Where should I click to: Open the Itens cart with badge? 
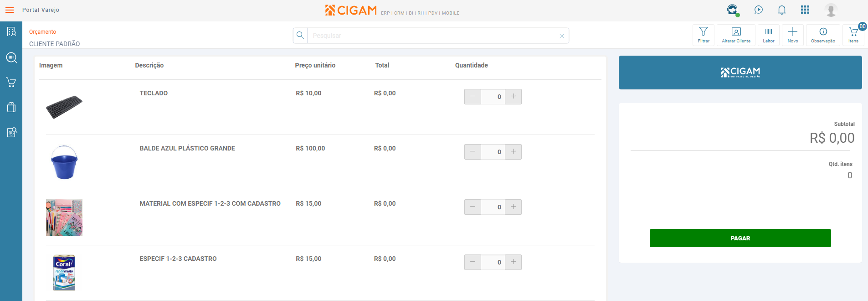point(853,35)
